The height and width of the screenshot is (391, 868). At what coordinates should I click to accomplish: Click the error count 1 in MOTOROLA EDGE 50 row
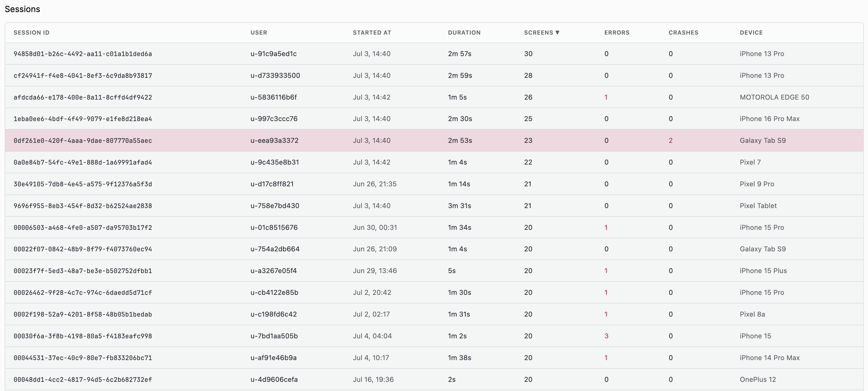(x=606, y=97)
